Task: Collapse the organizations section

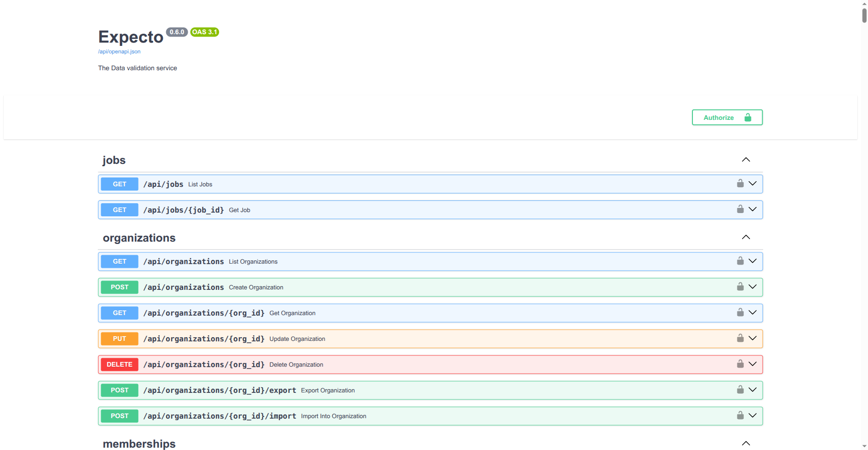Action: pyautogui.click(x=746, y=237)
